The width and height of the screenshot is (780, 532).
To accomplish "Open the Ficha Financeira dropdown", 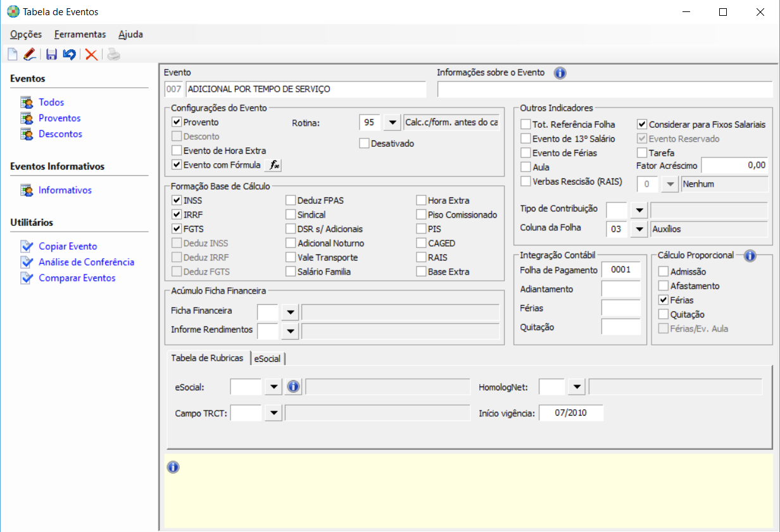I will coord(290,311).
